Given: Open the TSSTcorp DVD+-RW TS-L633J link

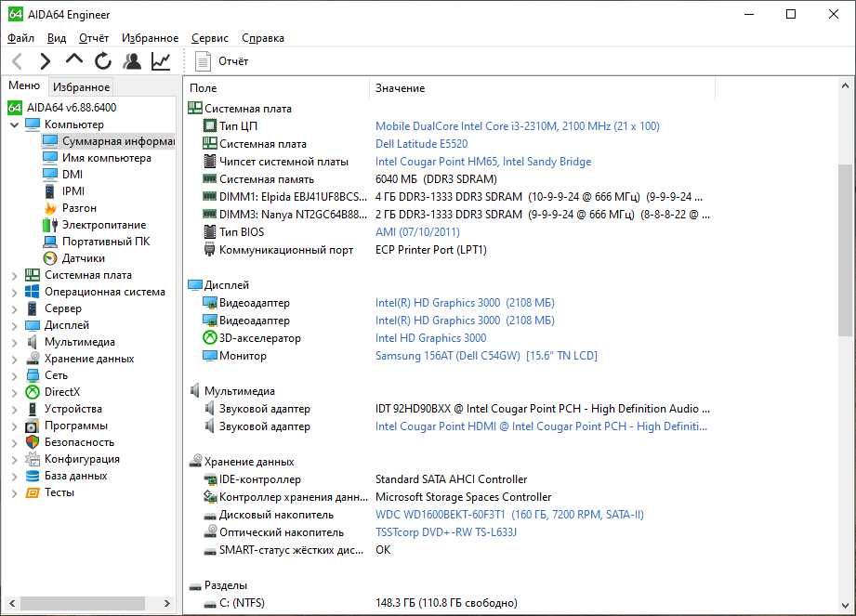Looking at the screenshot, I should pyautogui.click(x=446, y=532).
